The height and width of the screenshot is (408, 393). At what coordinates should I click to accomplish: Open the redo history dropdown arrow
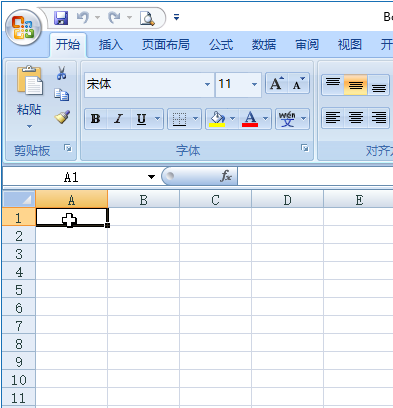(129, 17)
